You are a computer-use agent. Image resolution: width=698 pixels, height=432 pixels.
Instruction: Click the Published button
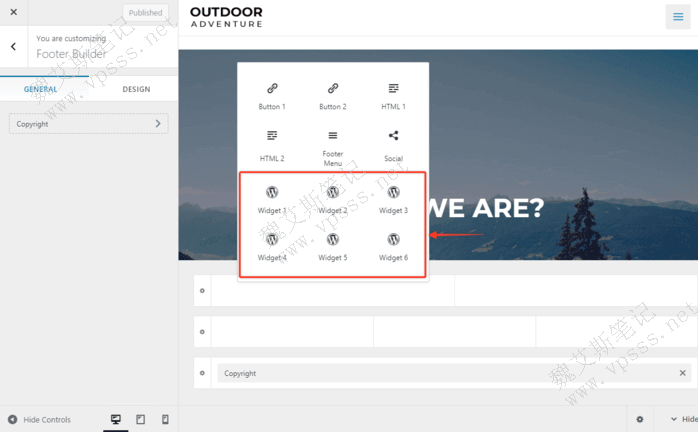pyautogui.click(x=146, y=12)
